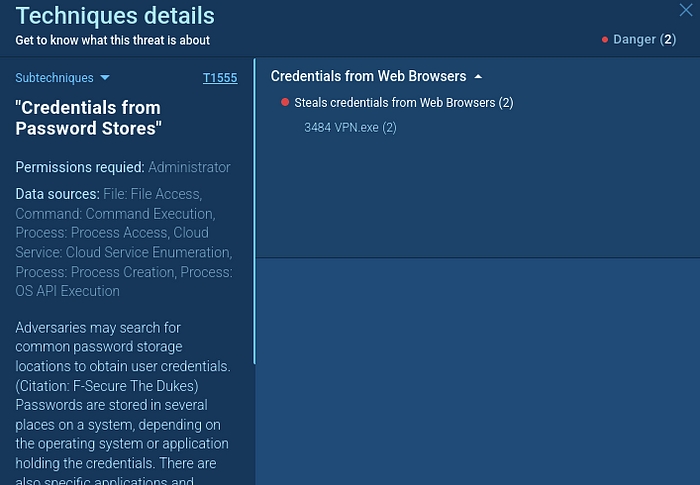
Task: Open the T1555 technique link
Action: [219, 78]
